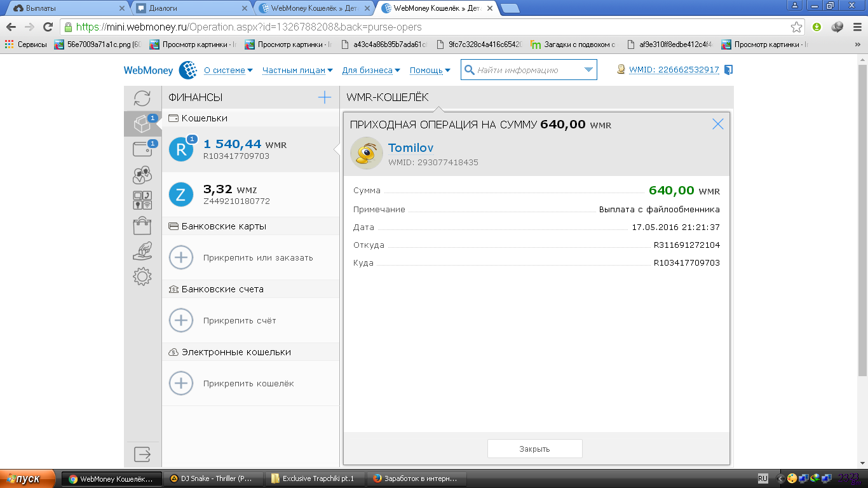Open the Загадки с подвохом bookmark
The image size is (868, 488).
click(x=574, y=44)
